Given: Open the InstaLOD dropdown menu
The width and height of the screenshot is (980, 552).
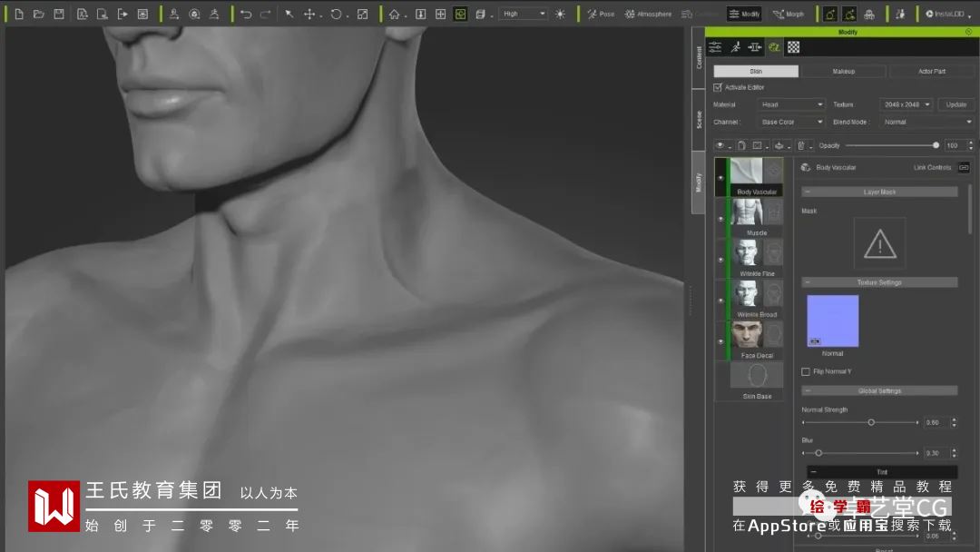Looking at the screenshot, I should pos(948,14).
